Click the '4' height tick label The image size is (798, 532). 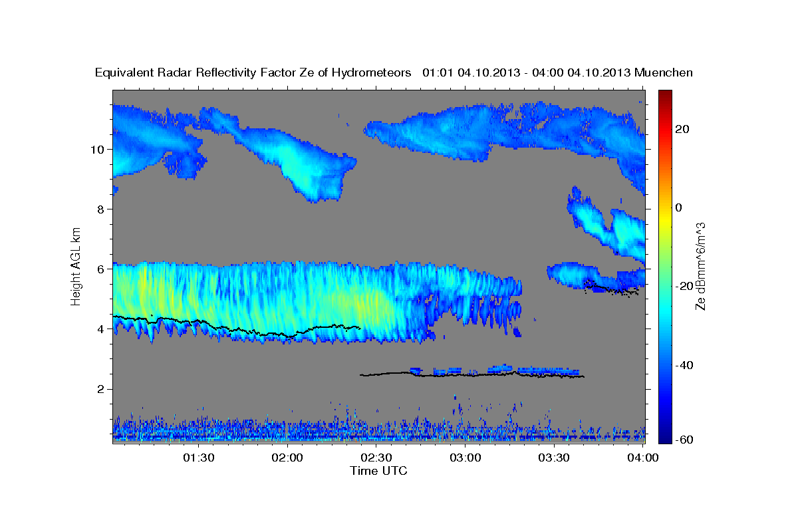tap(100, 329)
